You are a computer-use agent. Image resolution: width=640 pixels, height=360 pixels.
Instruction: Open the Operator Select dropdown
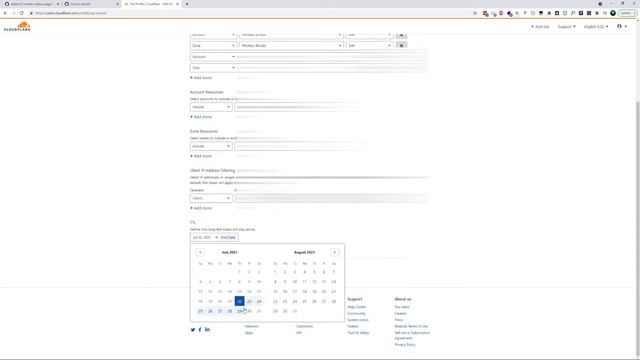tap(211, 198)
